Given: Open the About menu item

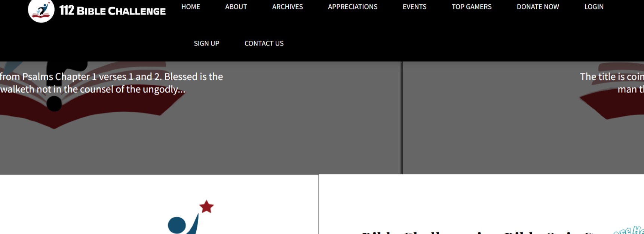Looking at the screenshot, I should [x=236, y=7].
